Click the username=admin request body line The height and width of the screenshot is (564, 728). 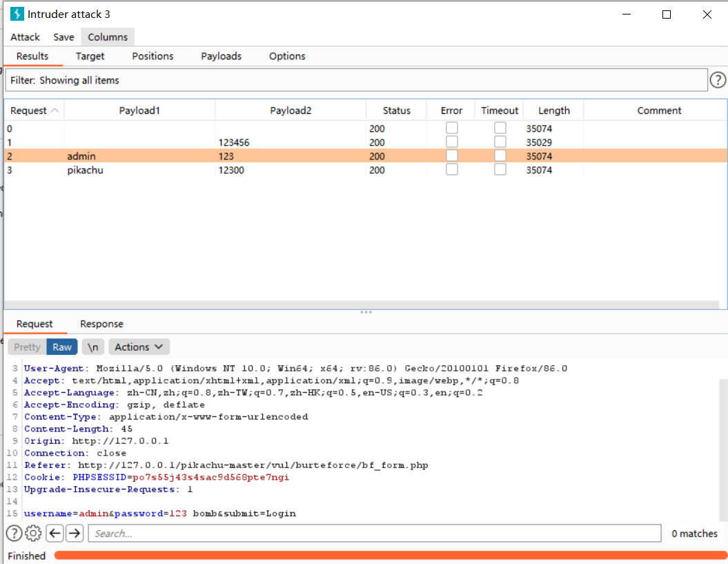pos(159,514)
